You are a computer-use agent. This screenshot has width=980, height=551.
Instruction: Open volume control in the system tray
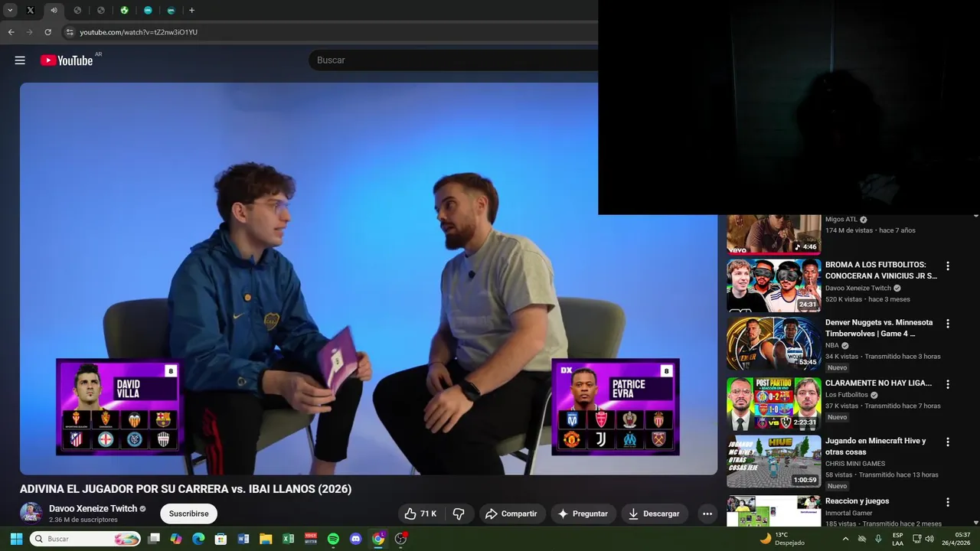point(929,539)
